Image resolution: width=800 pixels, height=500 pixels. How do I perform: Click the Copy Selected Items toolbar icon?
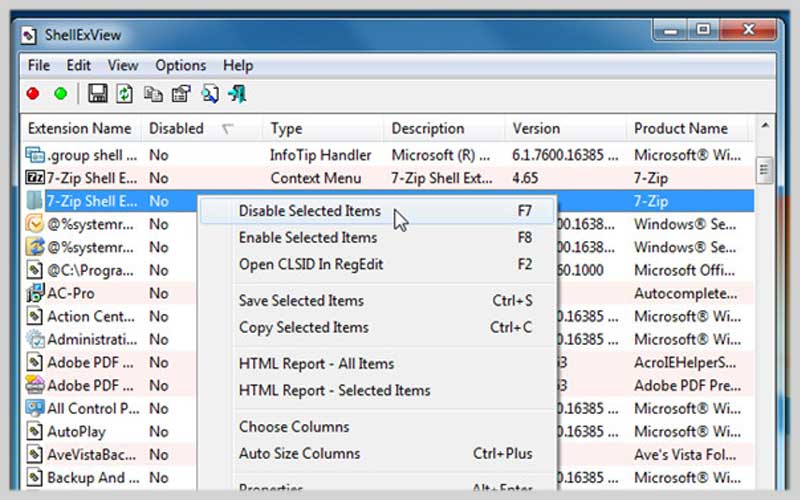[153, 94]
